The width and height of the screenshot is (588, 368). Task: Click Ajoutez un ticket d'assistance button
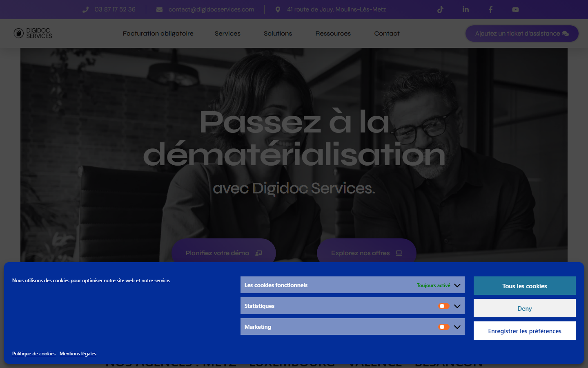pos(522,34)
